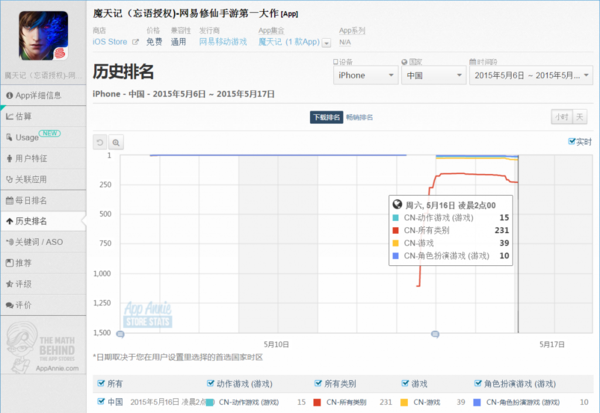This screenshot has width=600, height=413.
Task: Click the reset zoom undo icon
Action: [100, 143]
